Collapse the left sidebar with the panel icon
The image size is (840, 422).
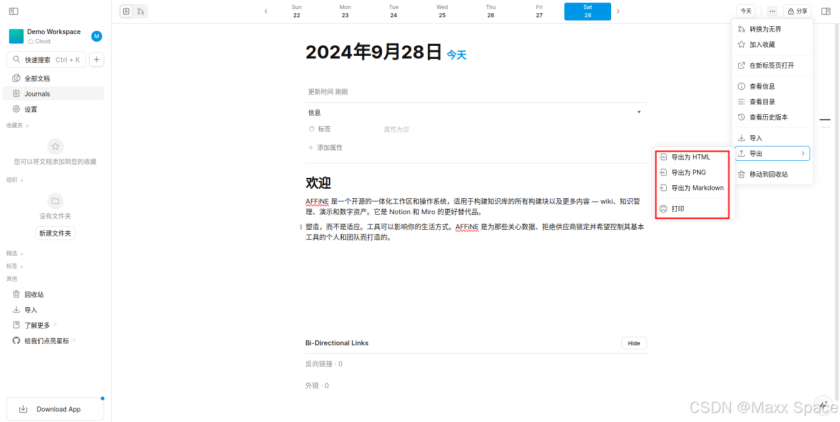pos(13,11)
